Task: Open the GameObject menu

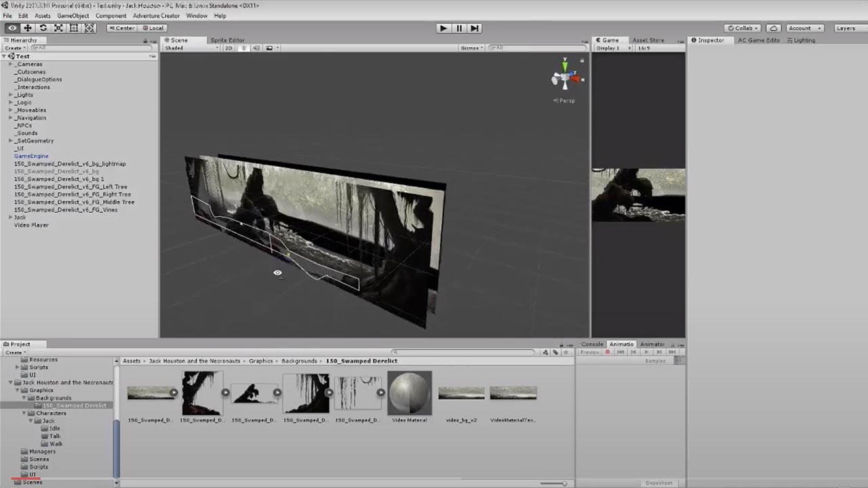Action: coord(73,16)
